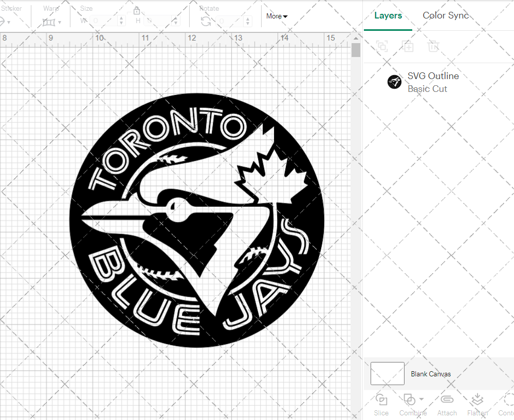Click the duplicate layer icon
This screenshot has height=420, width=514.
click(x=408, y=46)
